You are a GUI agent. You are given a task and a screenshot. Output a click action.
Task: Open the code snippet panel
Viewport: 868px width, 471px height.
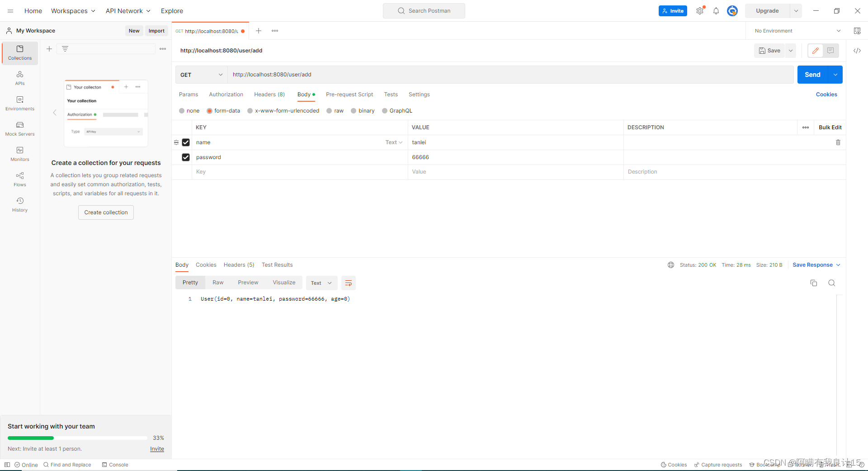pos(857,51)
